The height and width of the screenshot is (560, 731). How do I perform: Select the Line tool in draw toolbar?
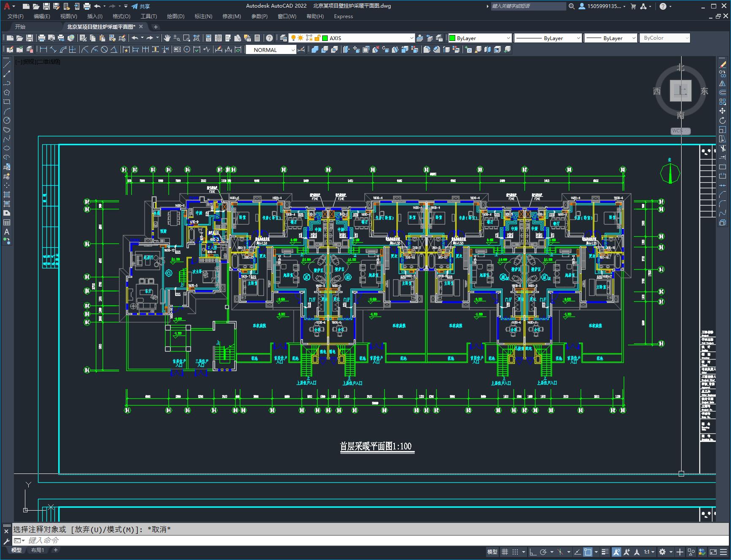coord(7,65)
